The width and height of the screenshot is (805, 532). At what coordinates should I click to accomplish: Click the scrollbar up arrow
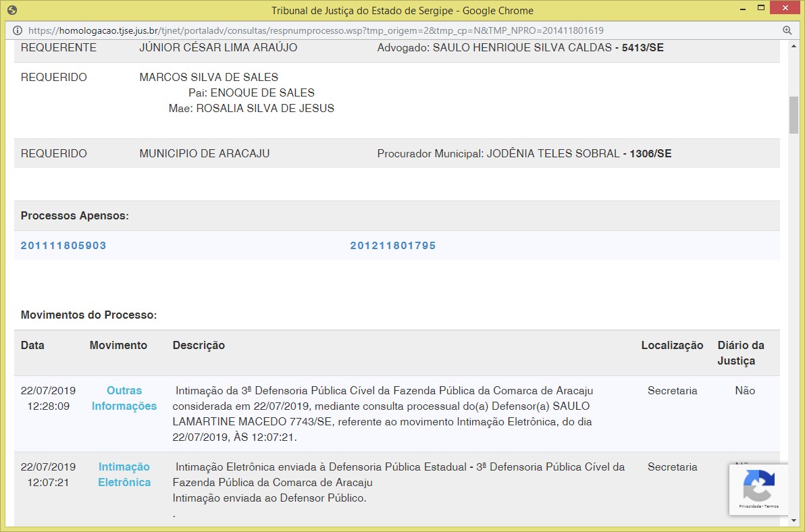coord(794,46)
